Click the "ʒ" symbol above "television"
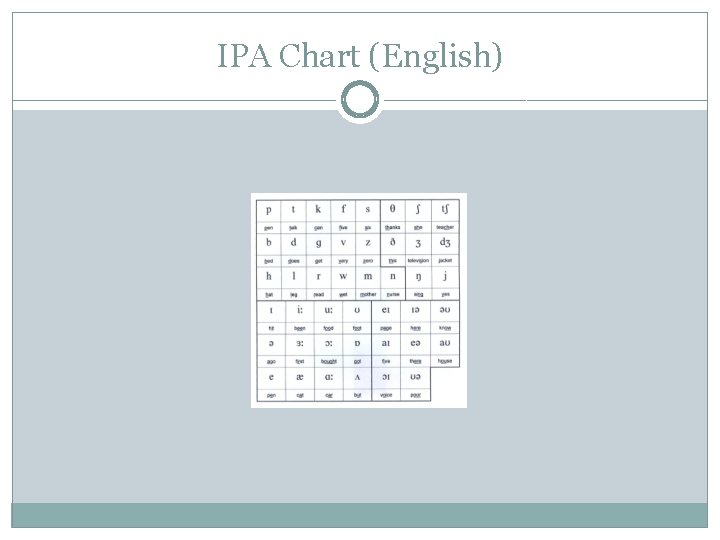The height and width of the screenshot is (540, 720). 417,243
